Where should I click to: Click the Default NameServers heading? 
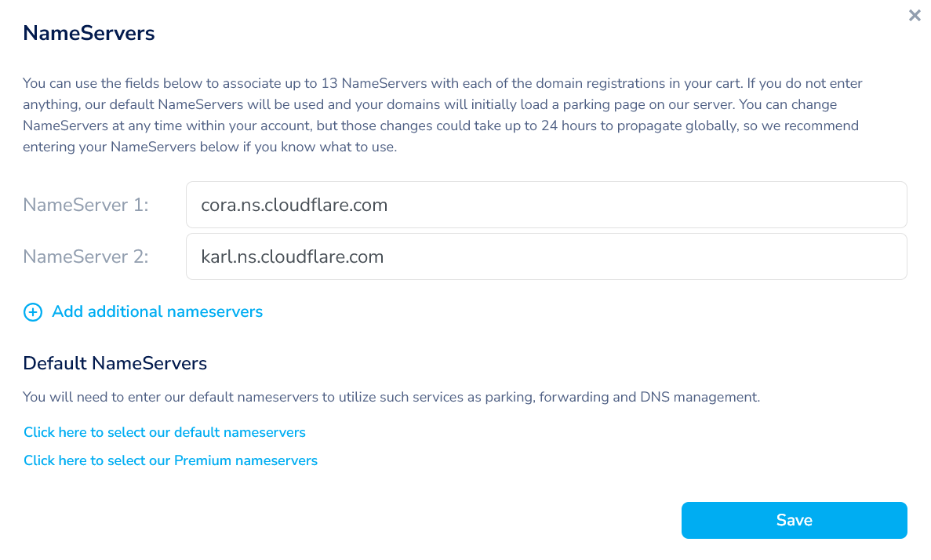coord(115,363)
